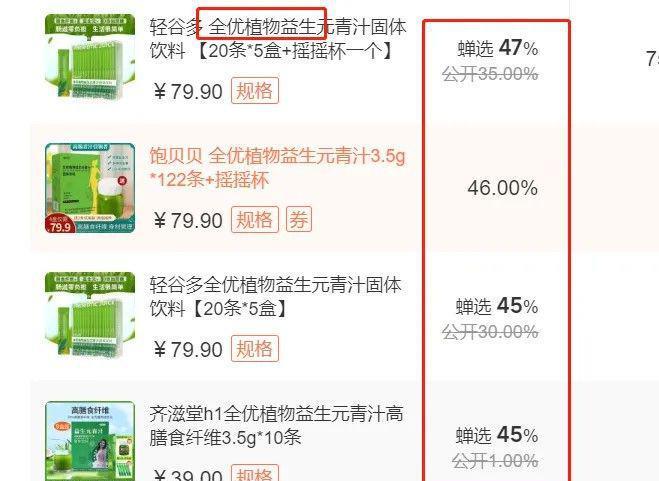Open 轻谷多 全优植物益生元青汁 摇摇杯 title link
Image resolution: width=659 pixels, height=481 pixels.
pos(278,39)
